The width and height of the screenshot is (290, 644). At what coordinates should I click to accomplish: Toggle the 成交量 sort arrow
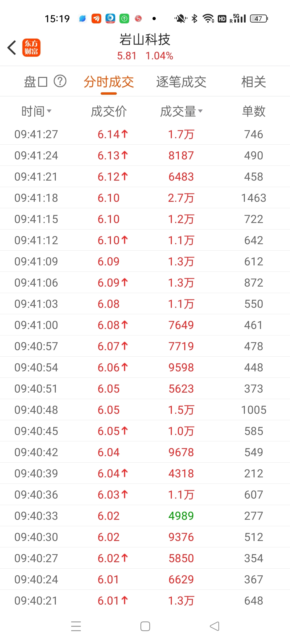(200, 111)
